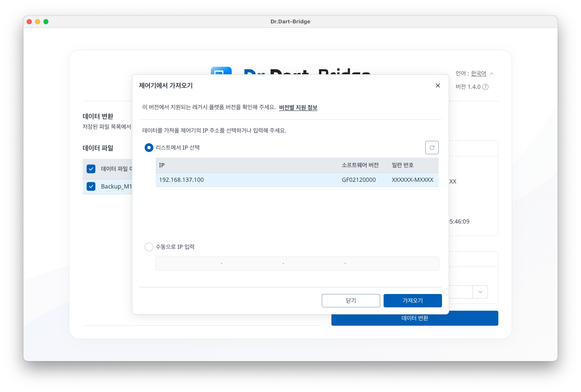Click the 일련 번호 column header
The width and height of the screenshot is (581, 392).
click(402, 165)
